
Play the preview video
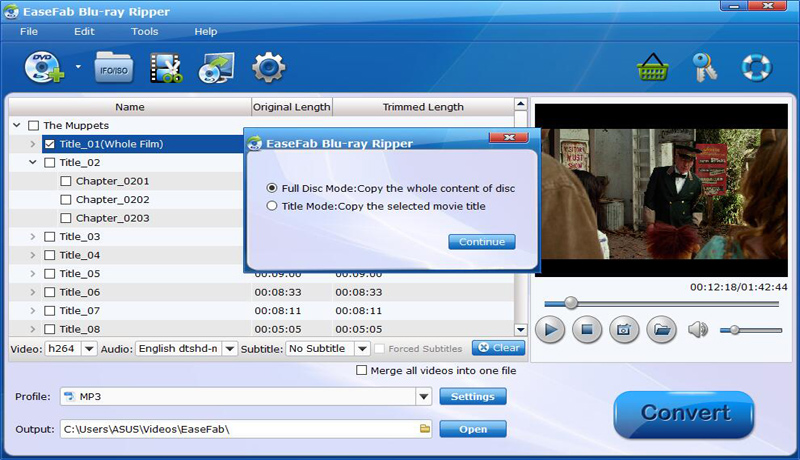[x=550, y=330]
